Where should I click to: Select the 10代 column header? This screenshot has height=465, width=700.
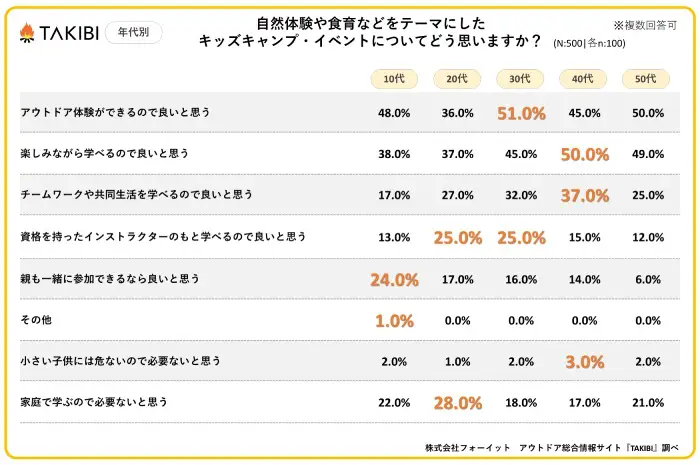[394, 79]
